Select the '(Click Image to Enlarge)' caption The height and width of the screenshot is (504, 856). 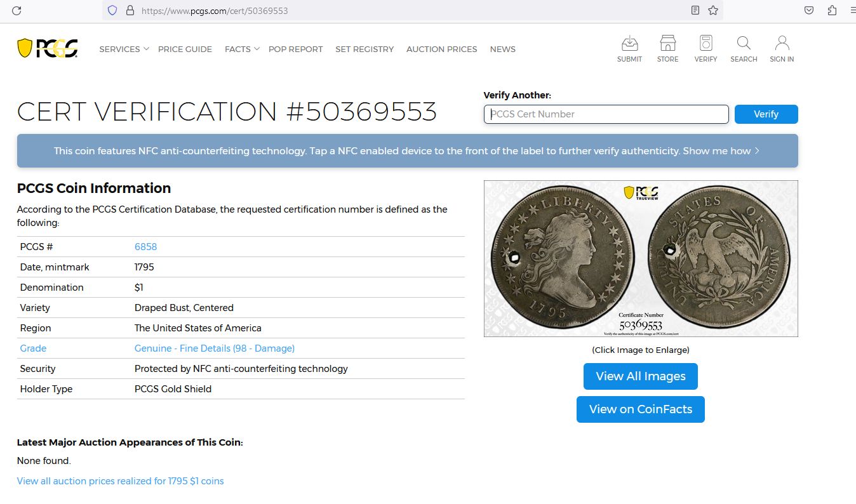point(641,350)
